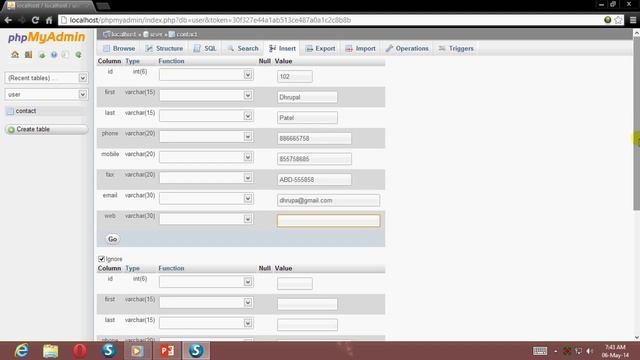Select the Insert tab
Viewport: 640px width, 360px height.
point(282,48)
